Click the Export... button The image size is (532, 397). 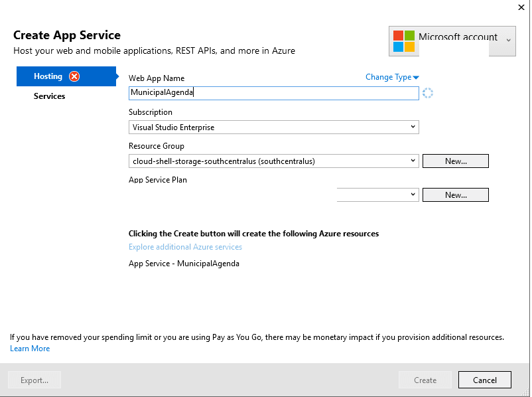[34, 380]
